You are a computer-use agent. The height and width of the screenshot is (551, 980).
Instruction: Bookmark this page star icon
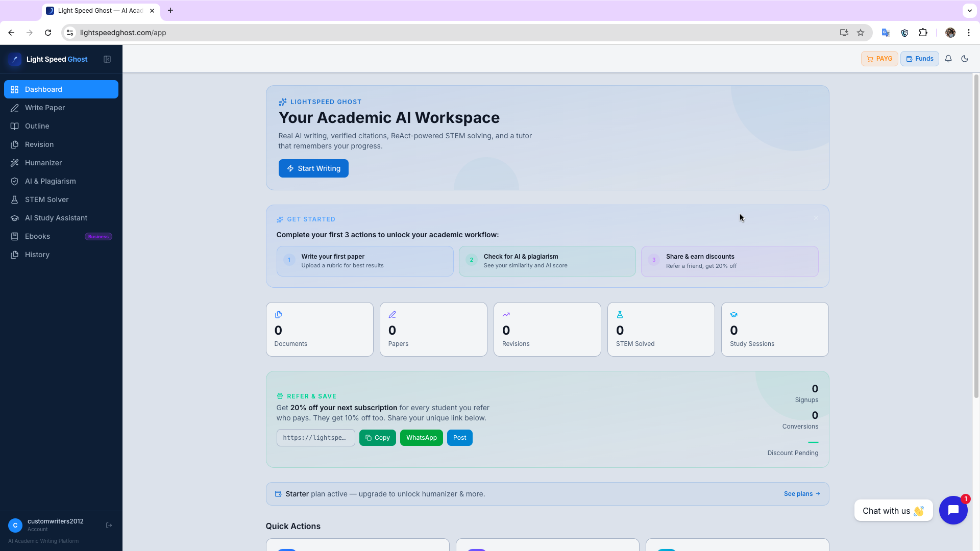point(861,33)
